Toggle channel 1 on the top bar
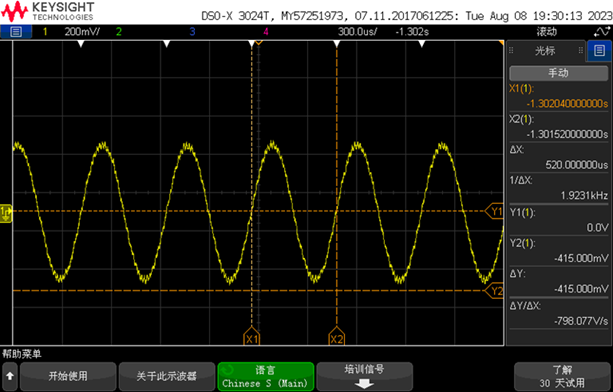Screen dimensions: 613x392 pyautogui.click(x=45, y=32)
